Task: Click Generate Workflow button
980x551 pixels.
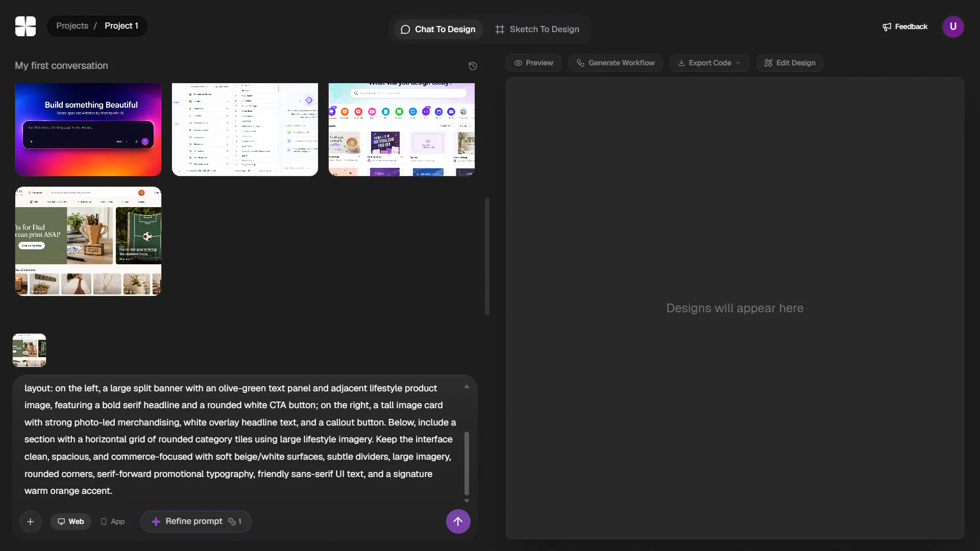Action: 615,63
